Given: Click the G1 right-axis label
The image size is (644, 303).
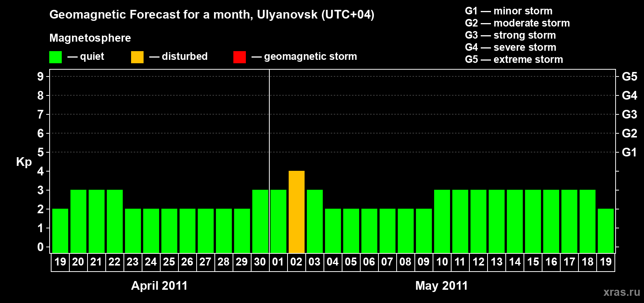Looking at the screenshot, I should (x=630, y=152).
